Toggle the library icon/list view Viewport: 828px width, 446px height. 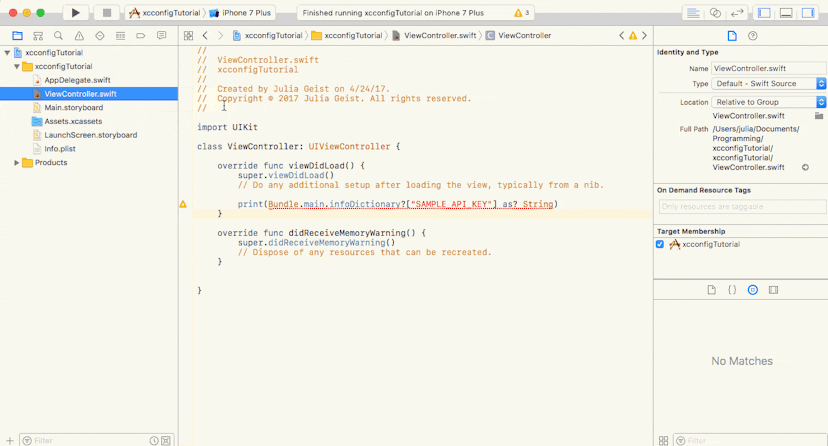point(664,441)
